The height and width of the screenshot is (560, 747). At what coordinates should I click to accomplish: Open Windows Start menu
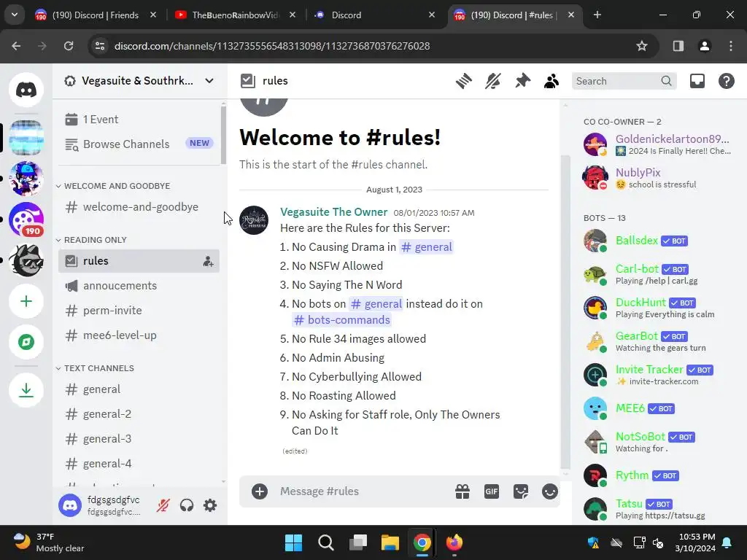point(293,542)
